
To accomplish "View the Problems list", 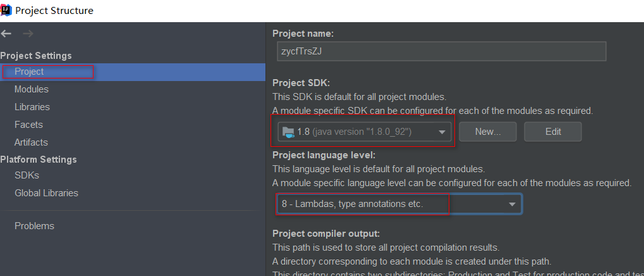I will pos(34,226).
